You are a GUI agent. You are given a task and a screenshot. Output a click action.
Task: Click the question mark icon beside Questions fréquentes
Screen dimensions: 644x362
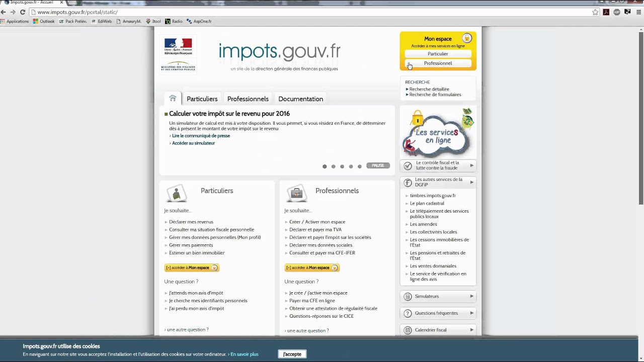[x=408, y=313]
